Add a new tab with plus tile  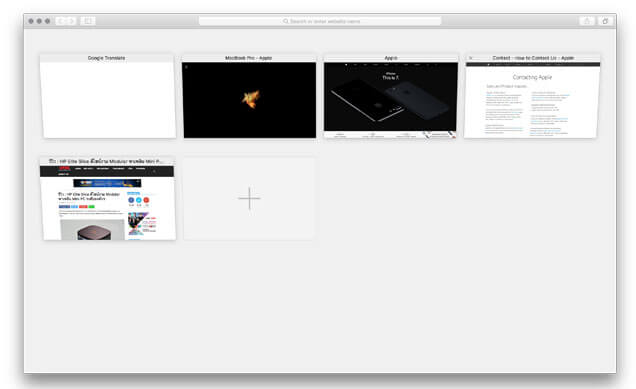(x=249, y=198)
